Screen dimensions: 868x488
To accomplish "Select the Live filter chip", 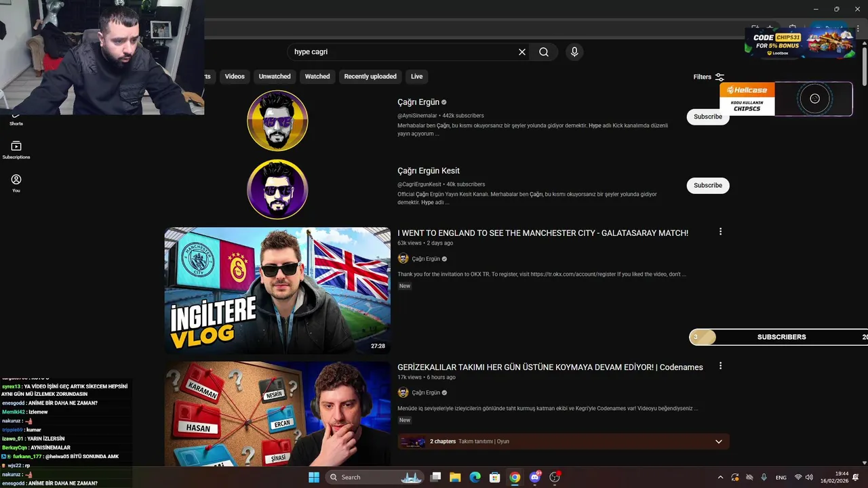I will 417,77.
